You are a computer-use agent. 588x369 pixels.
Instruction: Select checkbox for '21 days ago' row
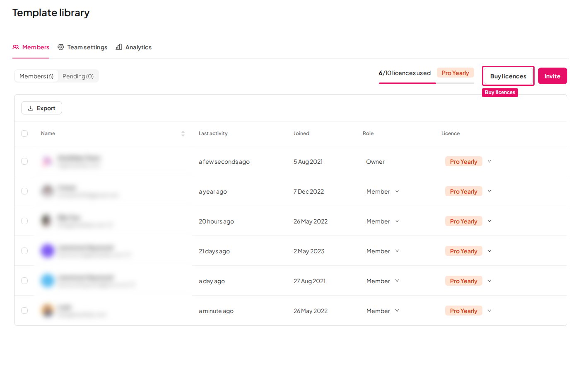pos(24,251)
